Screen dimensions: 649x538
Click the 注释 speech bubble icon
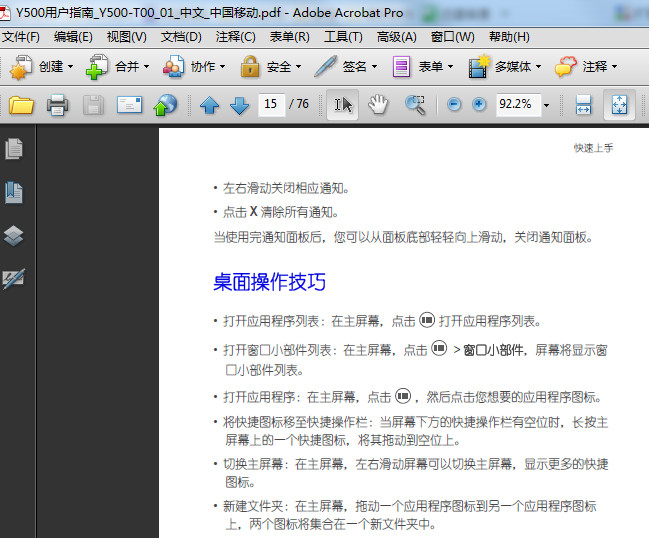[x=566, y=67]
